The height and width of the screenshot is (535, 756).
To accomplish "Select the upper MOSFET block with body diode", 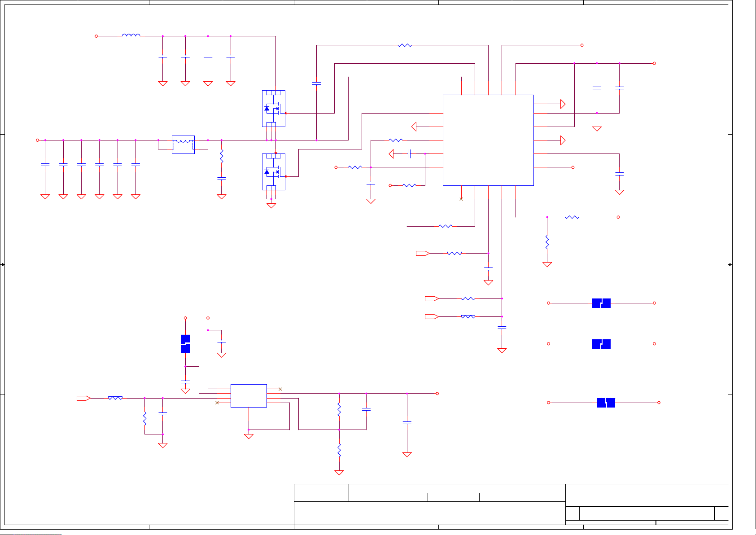I will (x=274, y=109).
